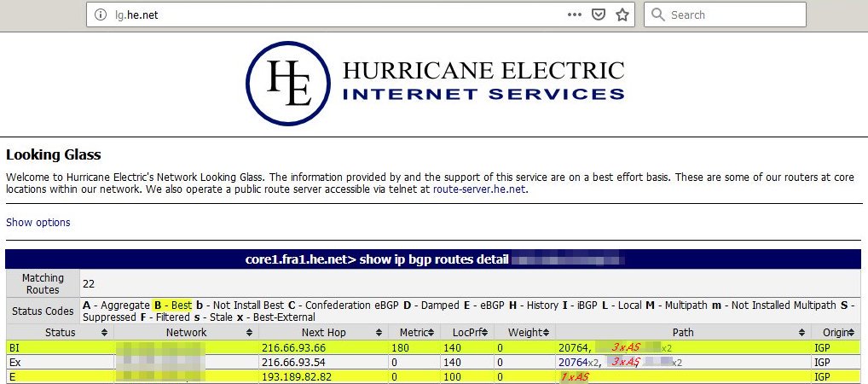Open page actions three-dot menu
Image resolution: width=868 pixels, height=384 pixels.
pyautogui.click(x=575, y=15)
